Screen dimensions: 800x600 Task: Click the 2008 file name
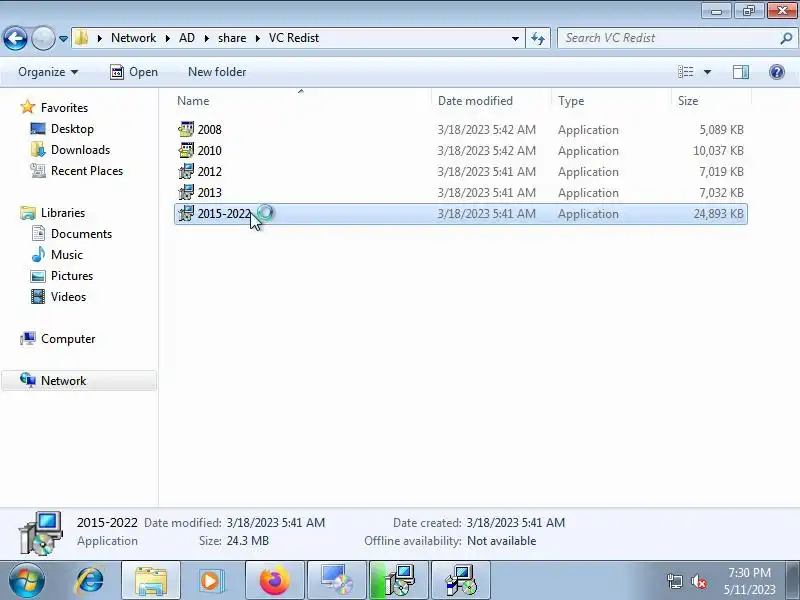click(210, 130)
